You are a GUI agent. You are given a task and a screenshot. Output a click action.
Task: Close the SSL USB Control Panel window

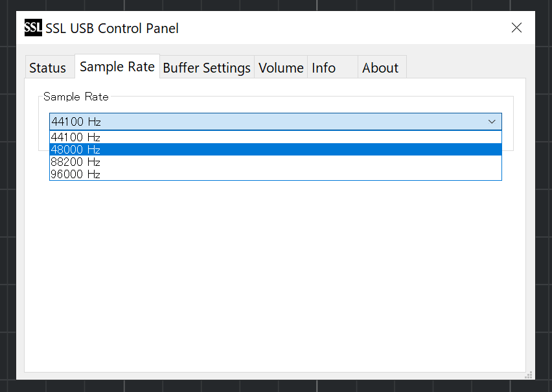[x=516, y=27]
